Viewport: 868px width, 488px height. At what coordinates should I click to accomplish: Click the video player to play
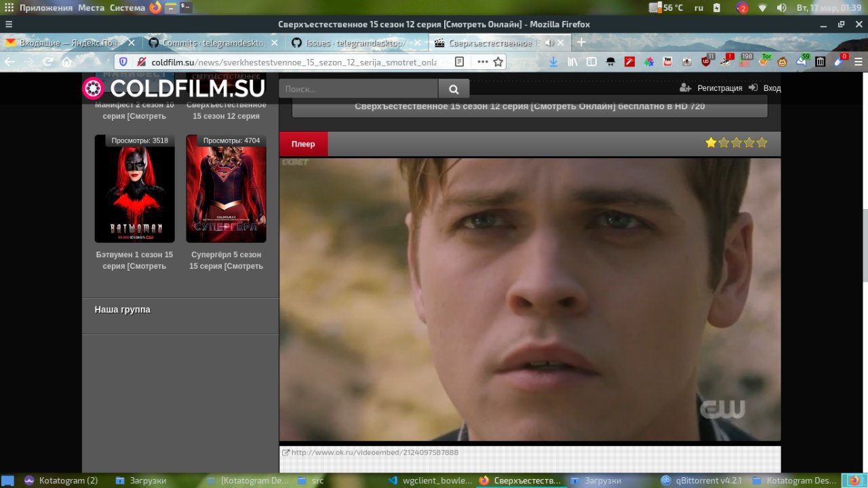530,299
